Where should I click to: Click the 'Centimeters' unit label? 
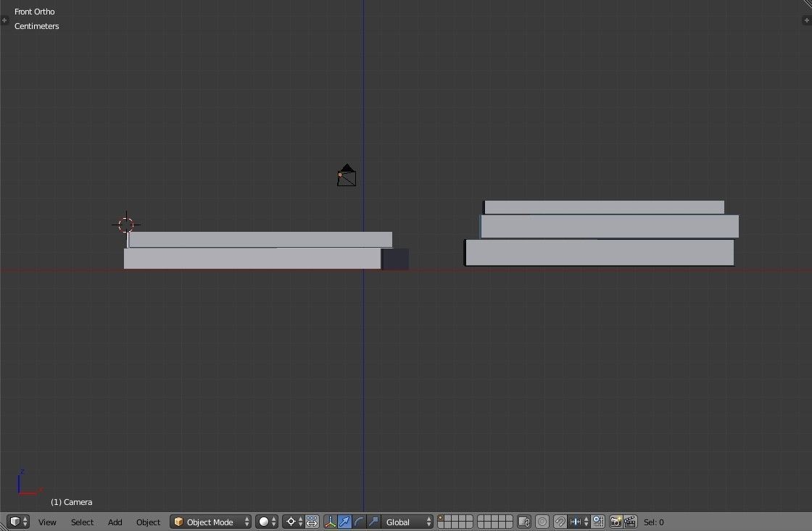(37, 26)
